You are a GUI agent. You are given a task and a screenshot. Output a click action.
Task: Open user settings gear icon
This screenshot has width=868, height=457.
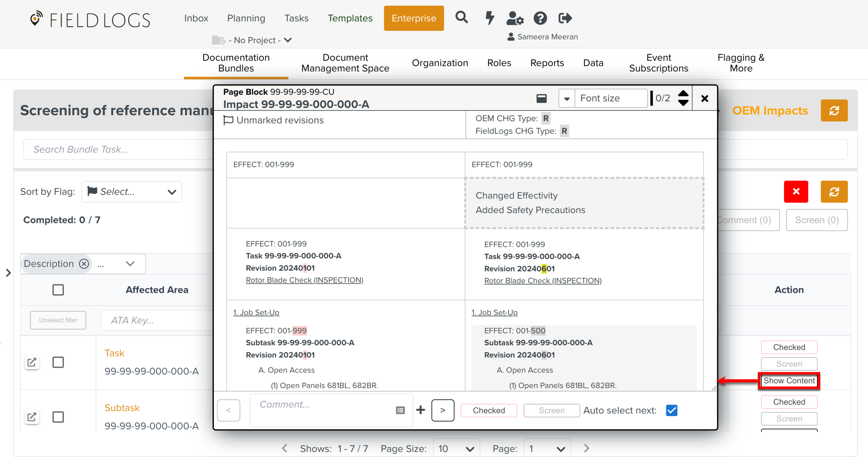point(515,18)
